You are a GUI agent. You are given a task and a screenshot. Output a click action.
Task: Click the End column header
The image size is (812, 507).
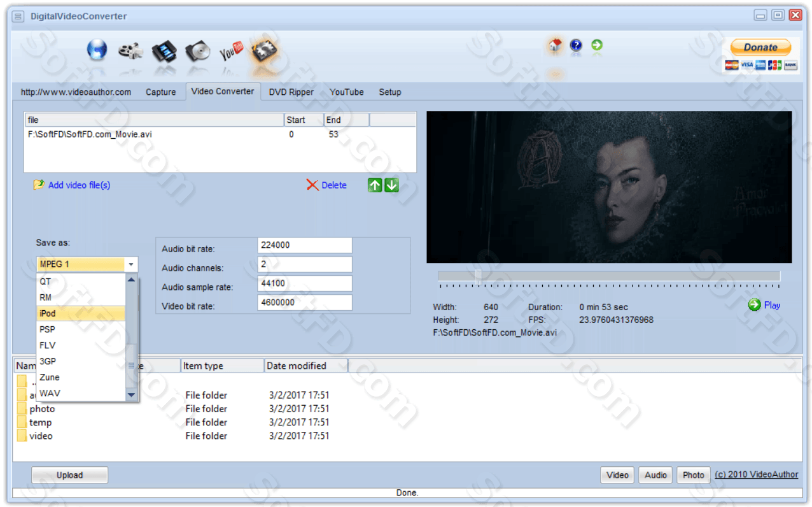(x=346, y=120)
